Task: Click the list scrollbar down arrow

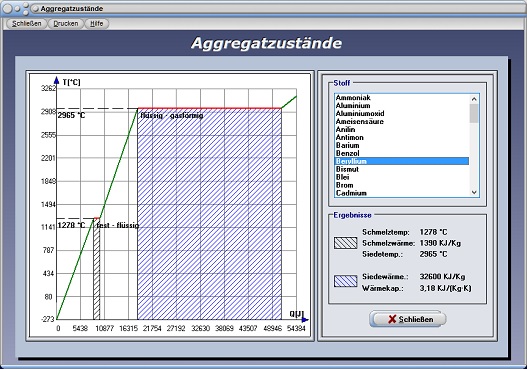Action: pos(474,192)
